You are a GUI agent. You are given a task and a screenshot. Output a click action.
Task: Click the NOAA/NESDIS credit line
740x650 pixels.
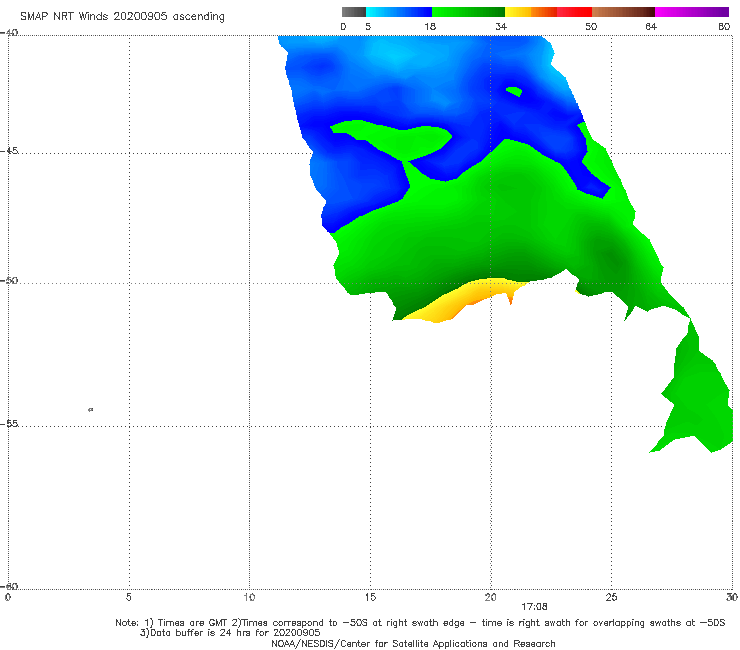coord(413,643)
